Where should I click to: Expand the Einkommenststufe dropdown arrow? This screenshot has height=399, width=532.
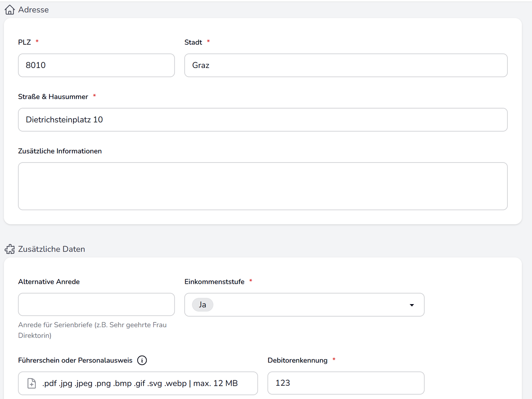point(412,305)
